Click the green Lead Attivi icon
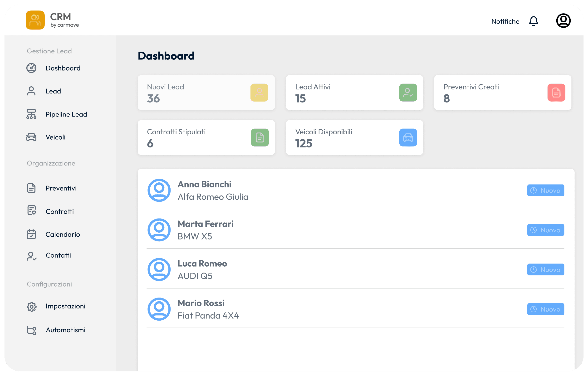 tap(408, 93)
